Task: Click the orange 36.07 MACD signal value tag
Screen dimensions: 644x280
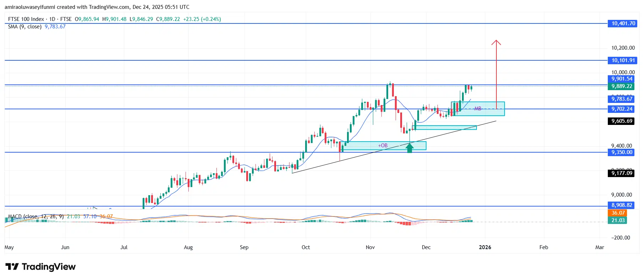Action: 618,213
